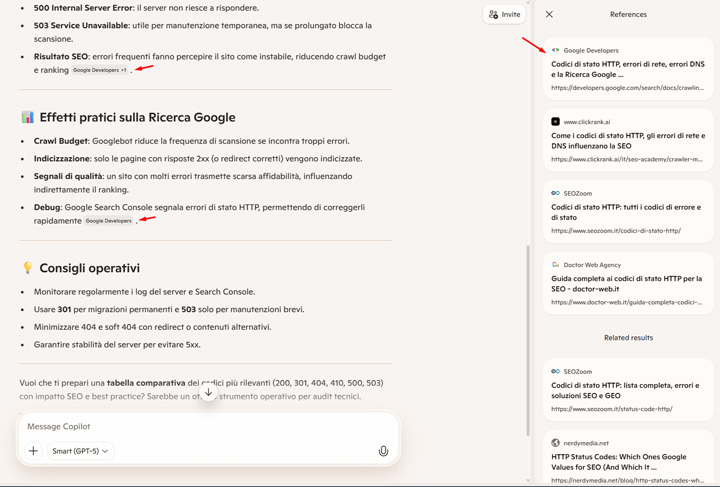This screenshot has width=720, height=487.
Task: Click the first SEOZoom source icon
Action: coord(555,194)
